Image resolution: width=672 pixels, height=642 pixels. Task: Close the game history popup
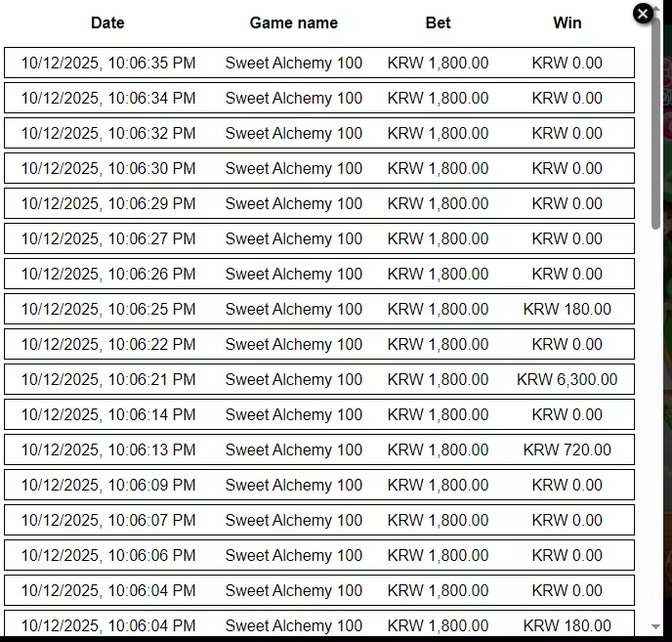(643, 14)
